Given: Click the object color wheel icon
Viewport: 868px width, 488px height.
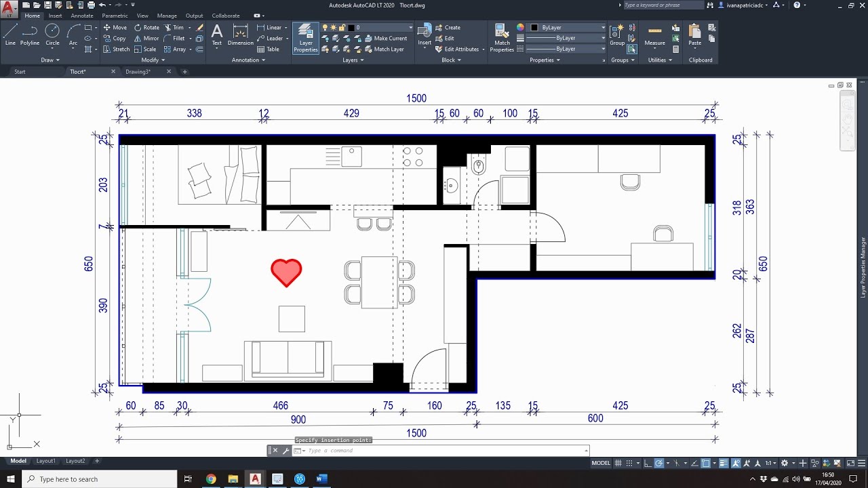Looking at the screenshot, I should [x=521, y=28].
